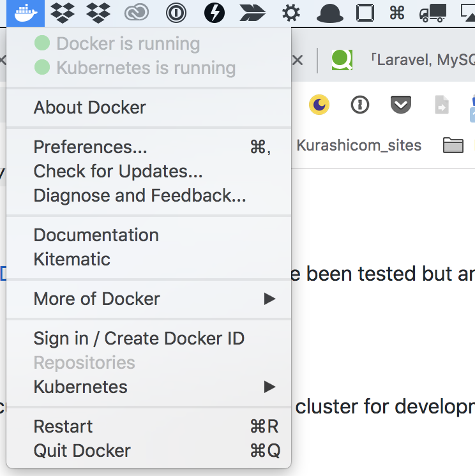The height and width of the screenshot is (476, 475).
Task: Click the 1Password browser extension icon
Action: [360, 105]
